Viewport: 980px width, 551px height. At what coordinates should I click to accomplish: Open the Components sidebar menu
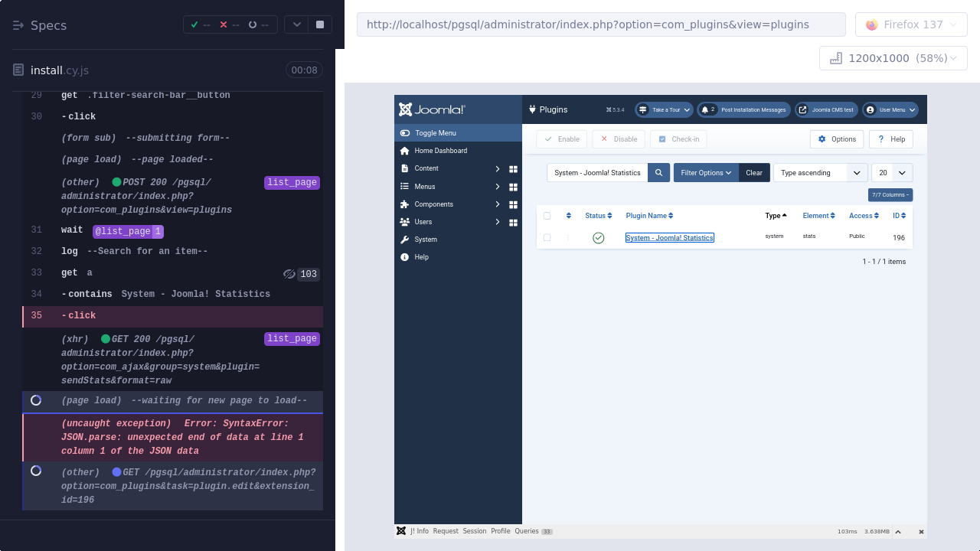tap(433, 204)
